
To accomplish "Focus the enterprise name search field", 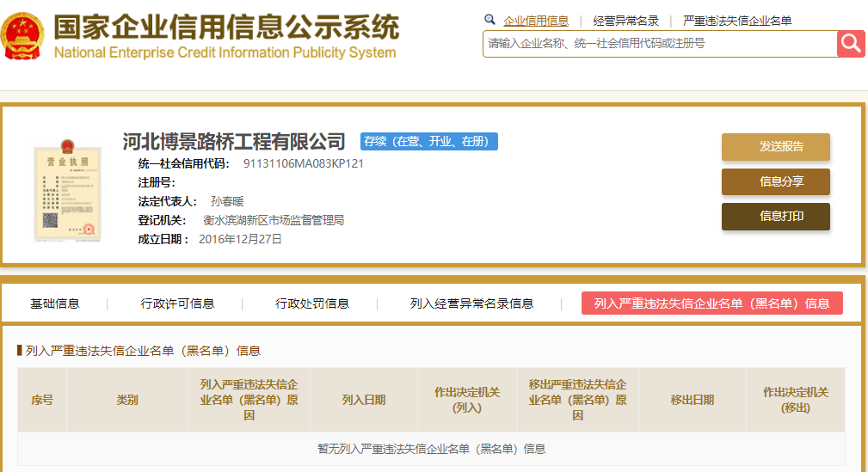I will tap(660, 44).
